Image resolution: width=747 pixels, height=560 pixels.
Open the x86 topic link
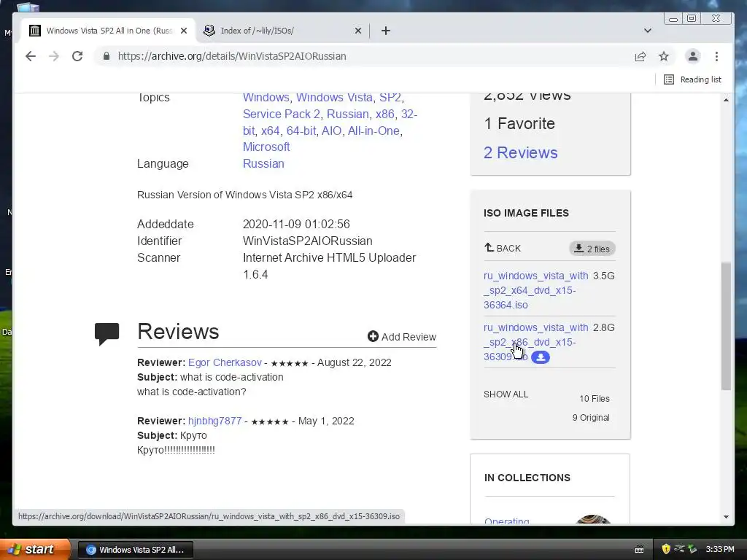(x=385, y=114)
